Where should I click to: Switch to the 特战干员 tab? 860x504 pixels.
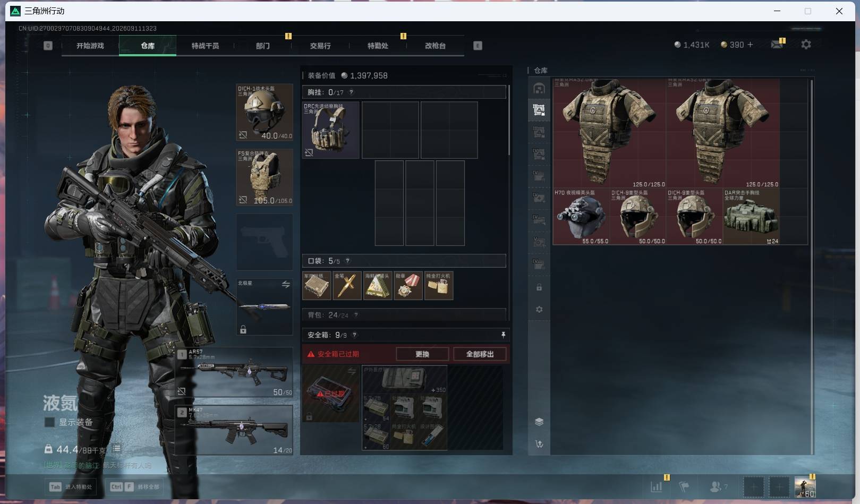pos(205,46)
